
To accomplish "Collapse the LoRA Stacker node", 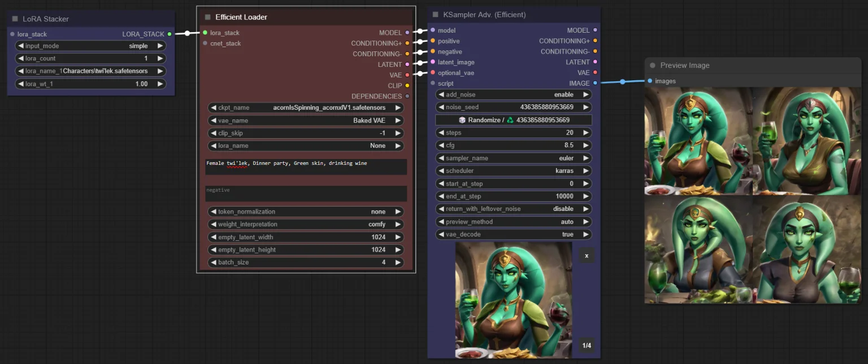I will coord(15,19).
